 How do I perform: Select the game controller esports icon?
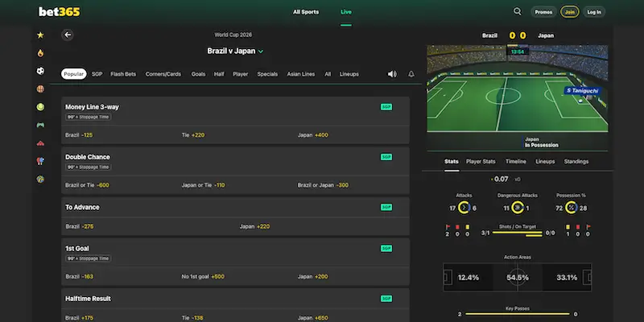pyautogui.click(x=40, y=125)
